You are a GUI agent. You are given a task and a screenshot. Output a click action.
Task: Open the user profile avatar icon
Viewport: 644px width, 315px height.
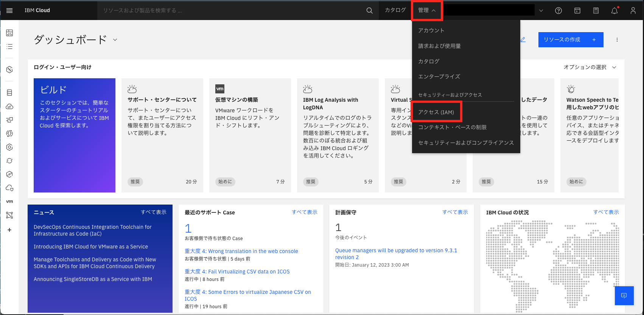pyautogui.click(x=633, y=11)
